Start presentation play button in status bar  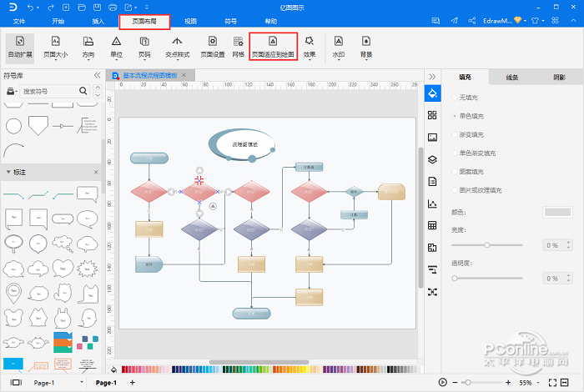click(442, 382)
